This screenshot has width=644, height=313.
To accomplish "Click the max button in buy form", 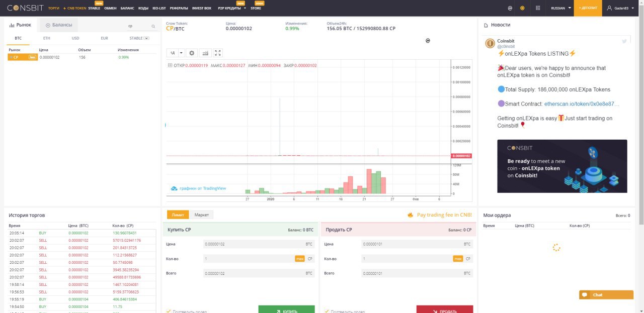I will (300, 259).
